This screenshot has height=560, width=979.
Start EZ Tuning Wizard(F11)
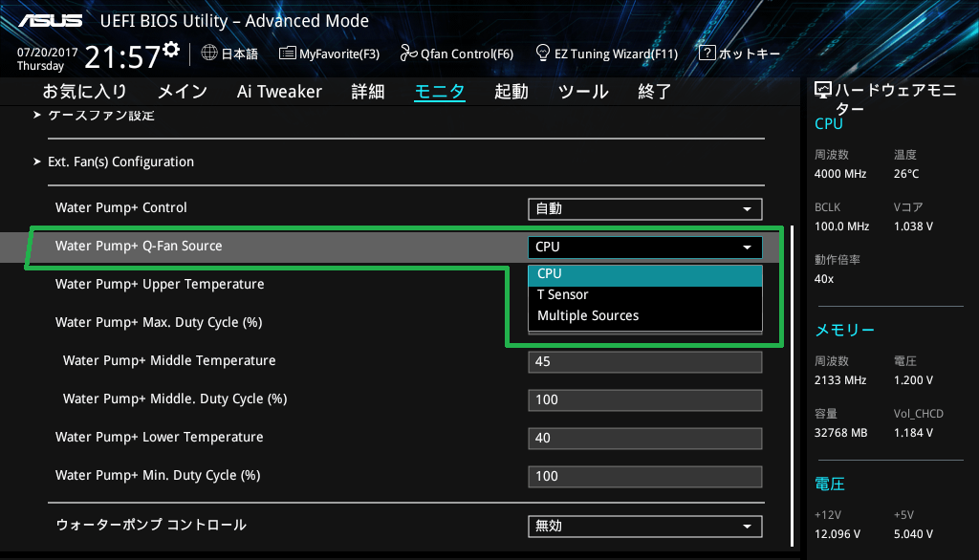click(616, 54)
